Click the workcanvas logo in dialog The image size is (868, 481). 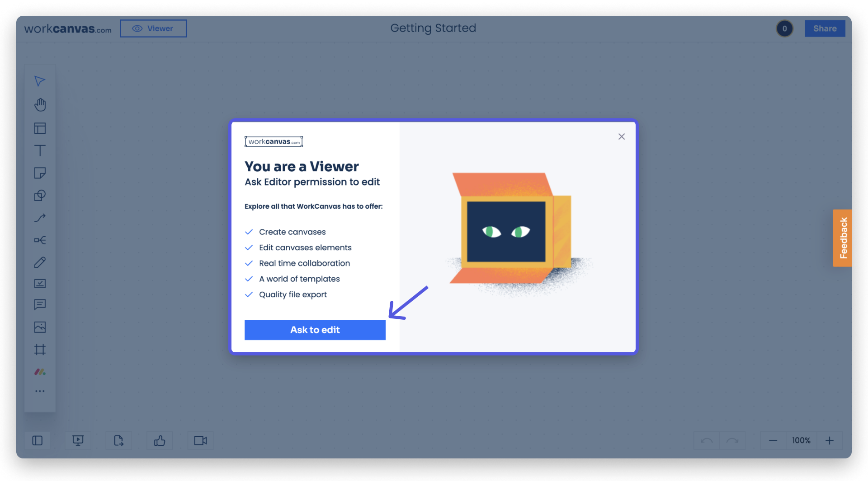(x=274, y=142)
